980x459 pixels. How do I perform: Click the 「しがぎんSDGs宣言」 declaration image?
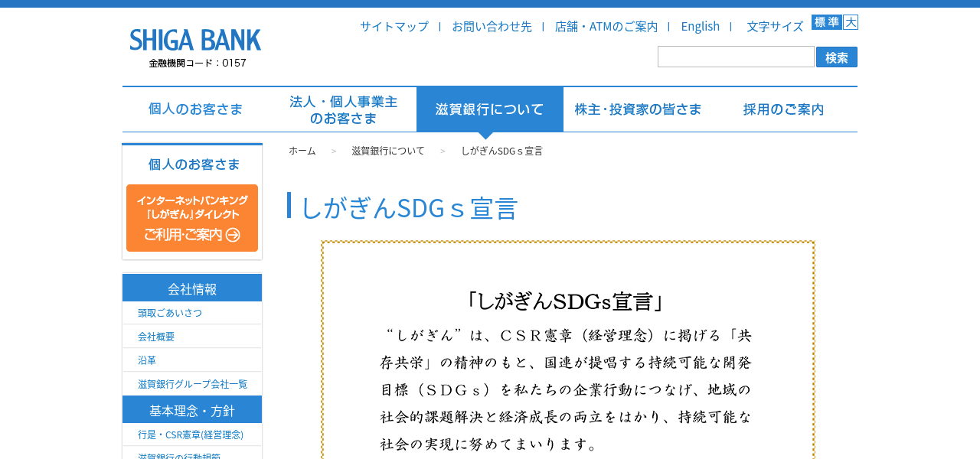[568, 350]
